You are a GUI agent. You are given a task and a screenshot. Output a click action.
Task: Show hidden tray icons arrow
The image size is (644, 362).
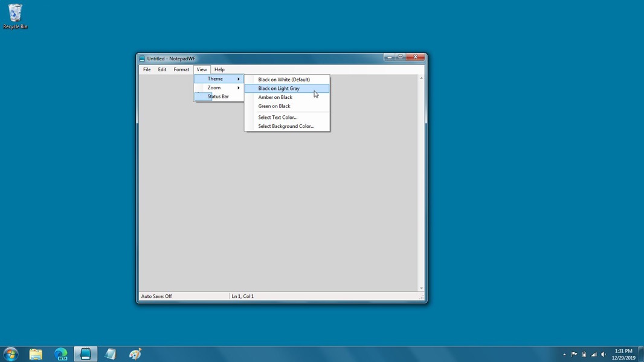564,354
